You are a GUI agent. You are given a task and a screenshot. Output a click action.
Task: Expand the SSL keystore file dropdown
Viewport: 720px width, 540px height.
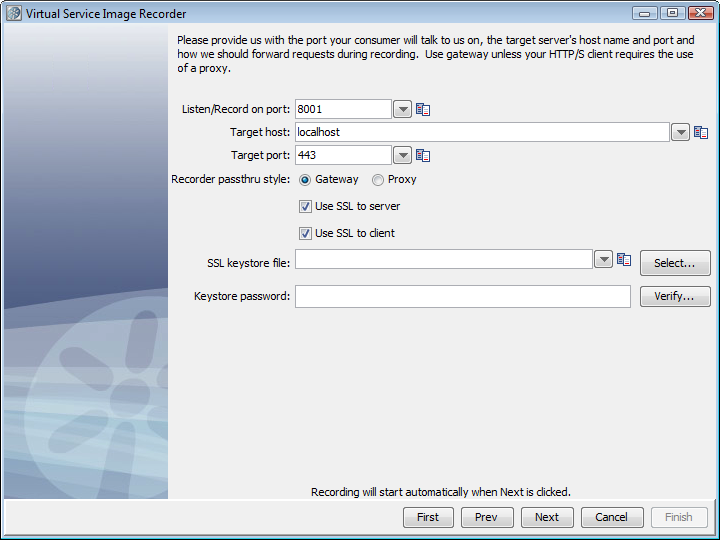pyautogui.click(x=603, y=259)
